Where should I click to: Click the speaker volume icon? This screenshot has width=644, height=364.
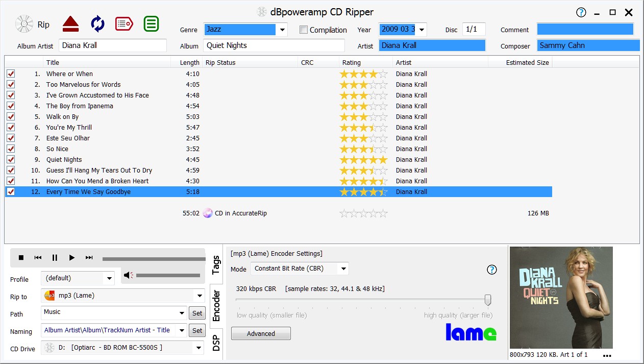pos(129,275)
